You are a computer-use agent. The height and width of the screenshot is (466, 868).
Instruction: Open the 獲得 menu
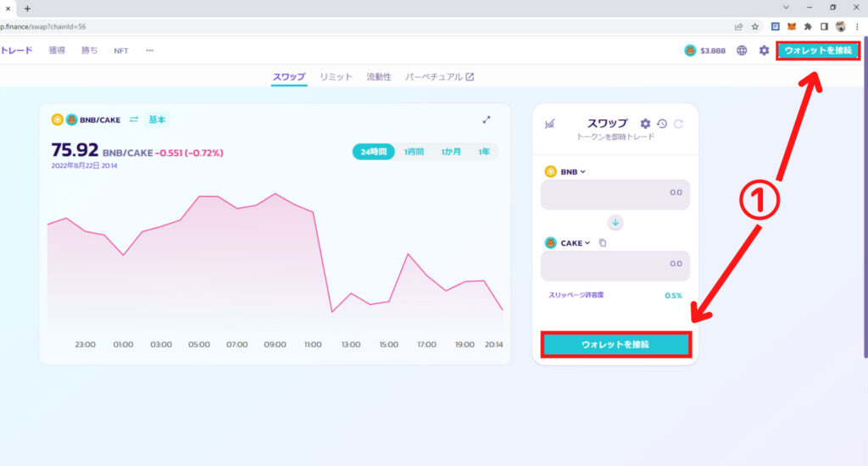[x=57, y=50]
